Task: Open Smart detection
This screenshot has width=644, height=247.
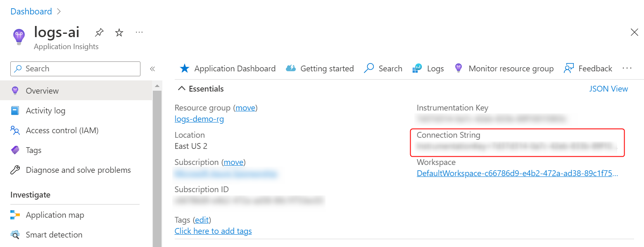Action: pos(76,235)
